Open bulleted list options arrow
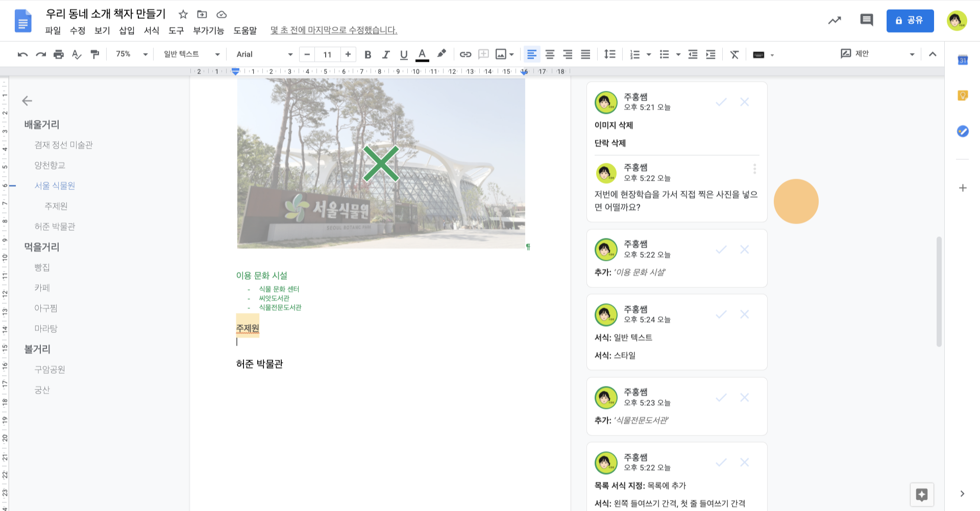This screenshot has width=980, height=511. pyautogui.click(x=678, y=55)
